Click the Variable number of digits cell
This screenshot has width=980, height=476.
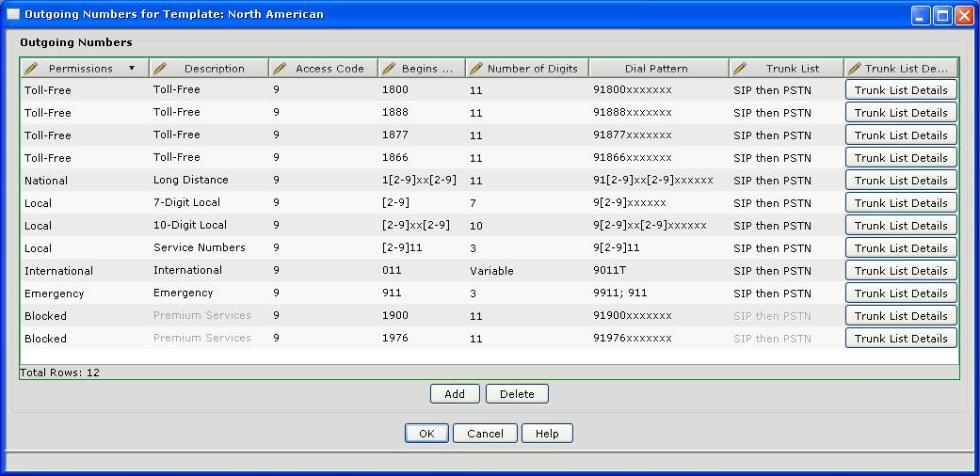[527, 271]
